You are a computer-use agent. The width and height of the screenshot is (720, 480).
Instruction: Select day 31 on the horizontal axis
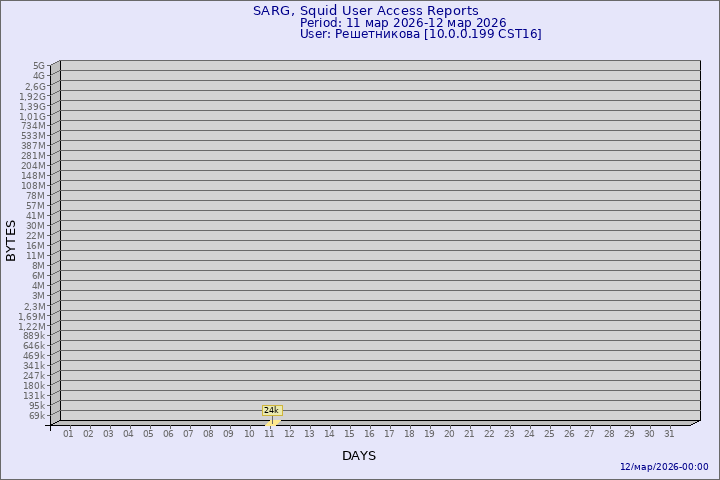pos(669,434)
